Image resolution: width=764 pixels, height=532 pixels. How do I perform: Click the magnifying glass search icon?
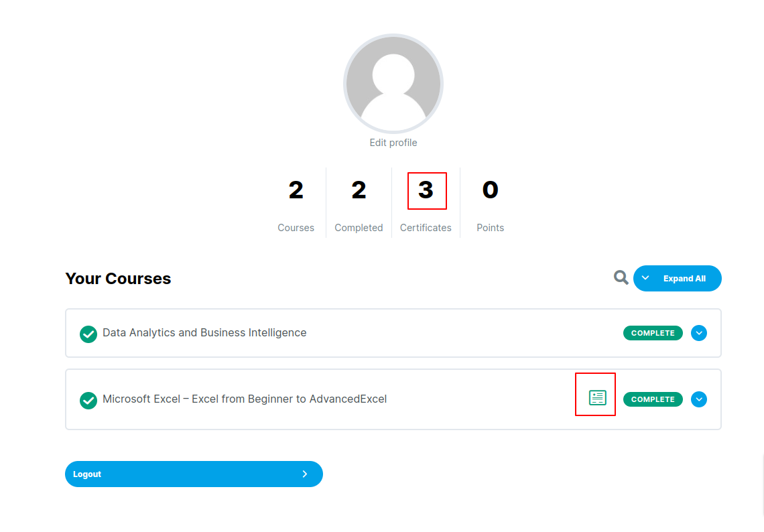[621, 277]
